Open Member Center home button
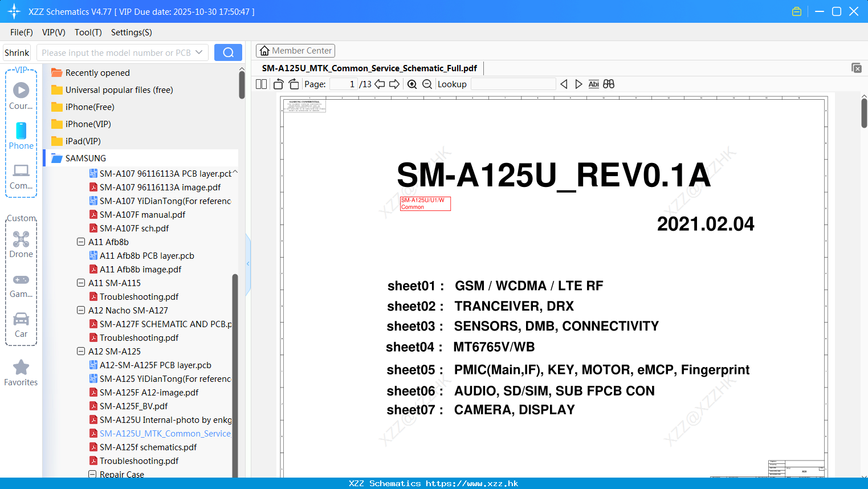Screen dimensions: 868x489 295,51
